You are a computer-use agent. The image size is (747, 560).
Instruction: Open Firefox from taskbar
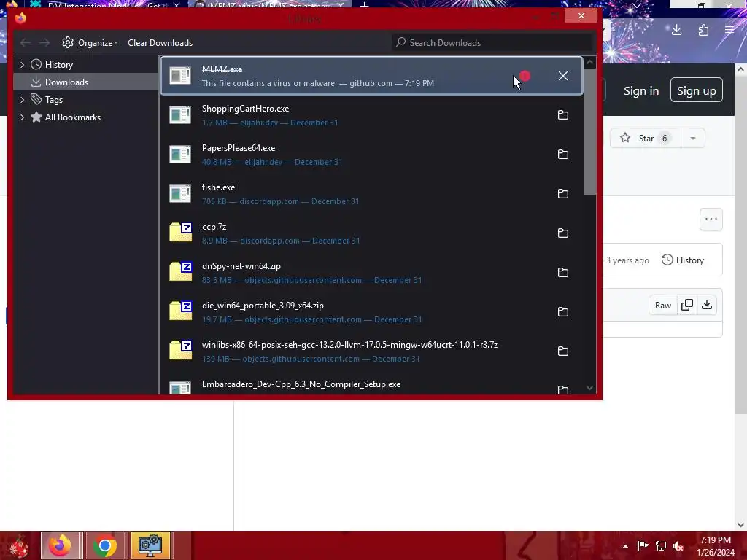pyautogui.click(x=60, y=545)
